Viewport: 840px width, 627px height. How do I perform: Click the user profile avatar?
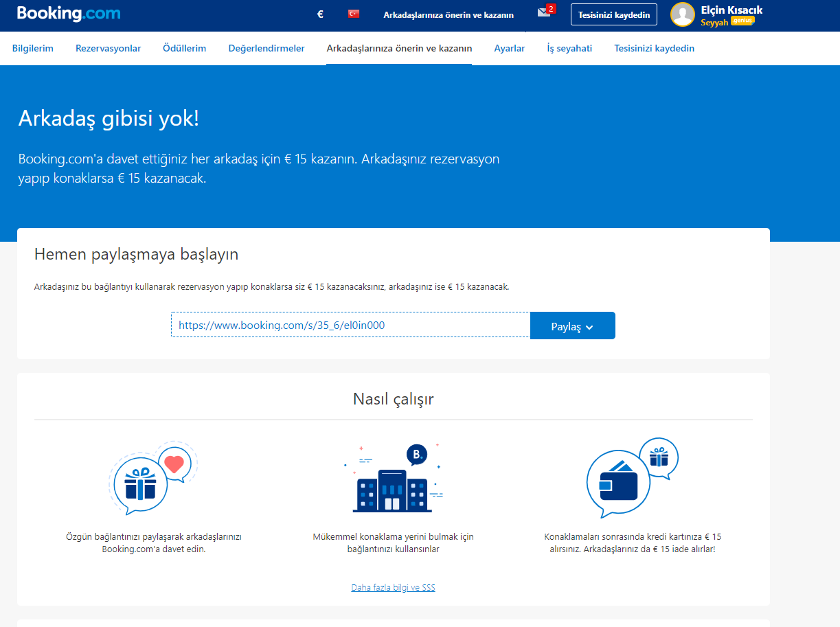coord(683,14)
